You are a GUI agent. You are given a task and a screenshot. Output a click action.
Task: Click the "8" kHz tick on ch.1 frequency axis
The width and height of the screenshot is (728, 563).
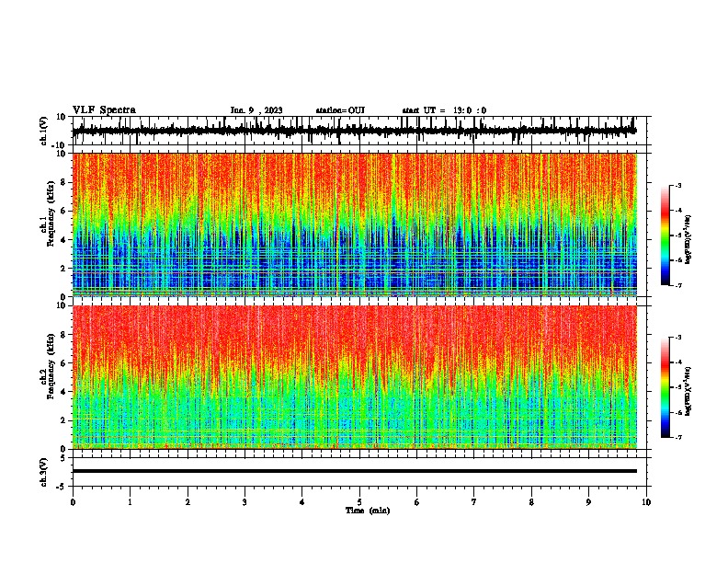click(64, 182)
